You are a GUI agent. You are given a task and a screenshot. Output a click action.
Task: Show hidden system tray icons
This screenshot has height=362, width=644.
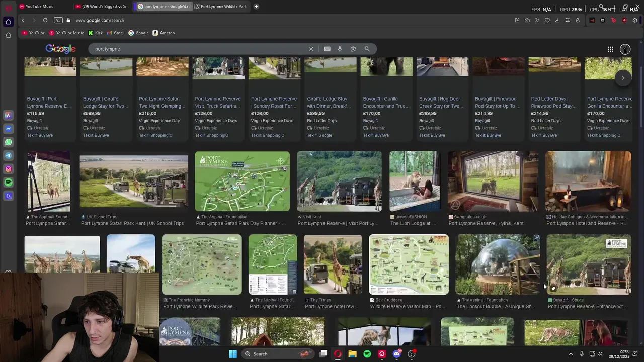click(x=571, y=354)
